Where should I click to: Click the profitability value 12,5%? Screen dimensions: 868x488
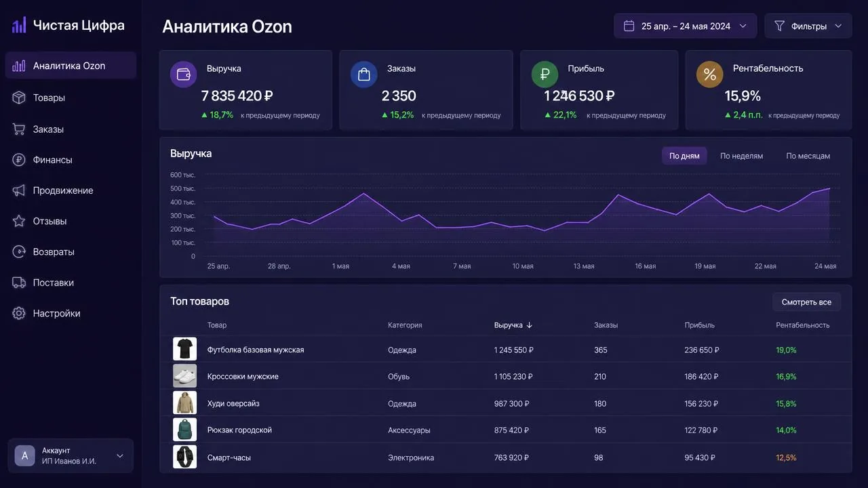pos(786,457)
